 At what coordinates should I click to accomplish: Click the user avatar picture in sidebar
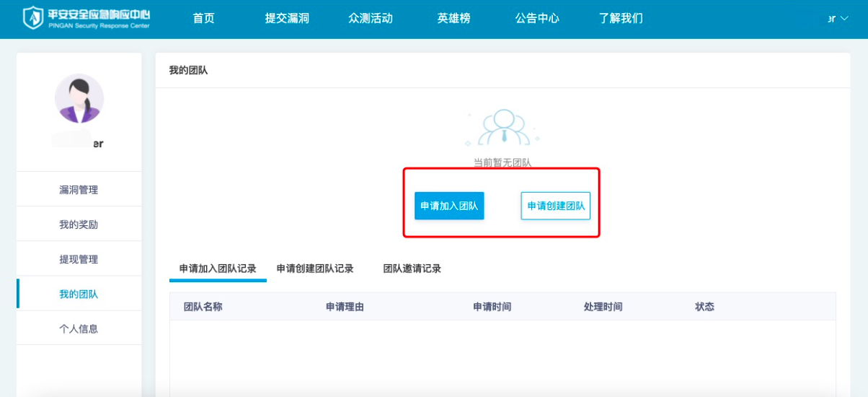pyautogui.click(x=79, y=98)
